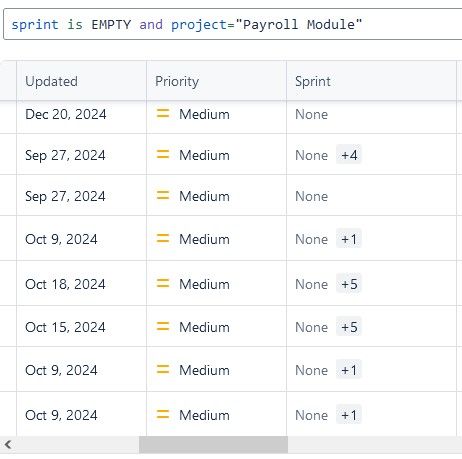The width and height of the screenshot is (462, 459).
Task: Click into the JQL query input field
Action: (x=233, y=24)
